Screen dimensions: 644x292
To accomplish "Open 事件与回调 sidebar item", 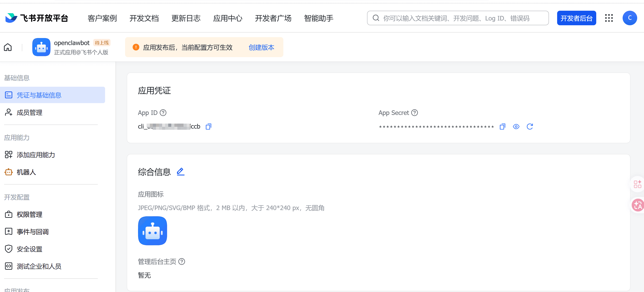I will pos(33,232).
